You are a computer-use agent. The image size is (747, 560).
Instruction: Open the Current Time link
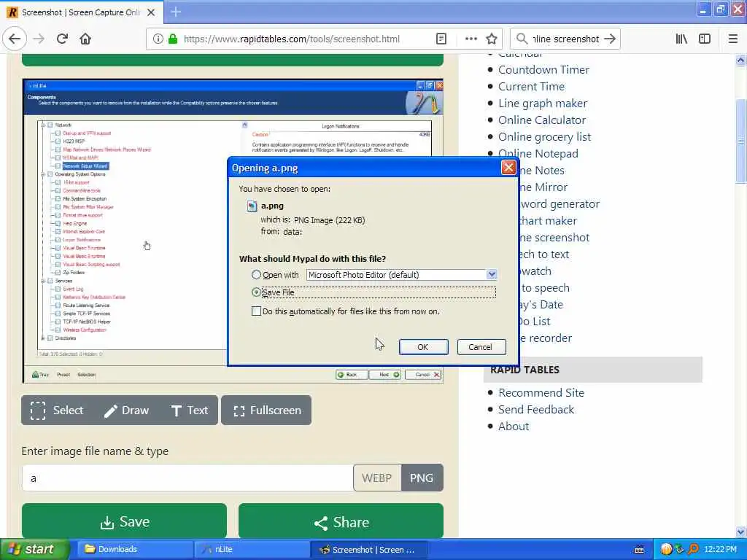click(531, 86)
